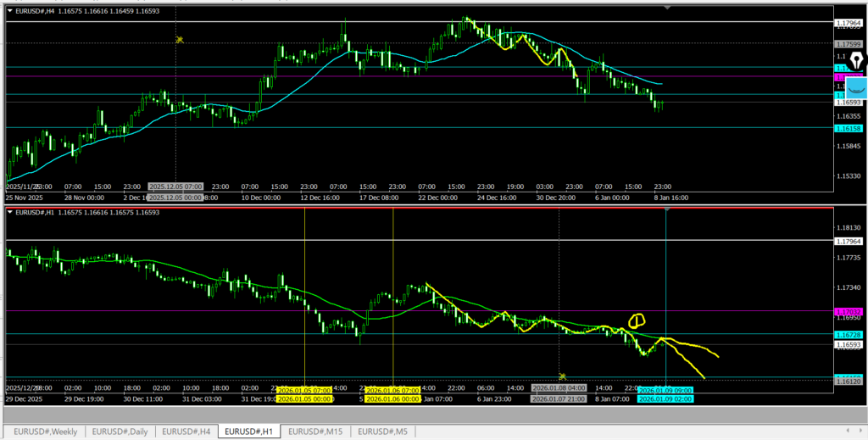
Task: Click the yellow cross marker in H4 chart
Action: (180, 40)
